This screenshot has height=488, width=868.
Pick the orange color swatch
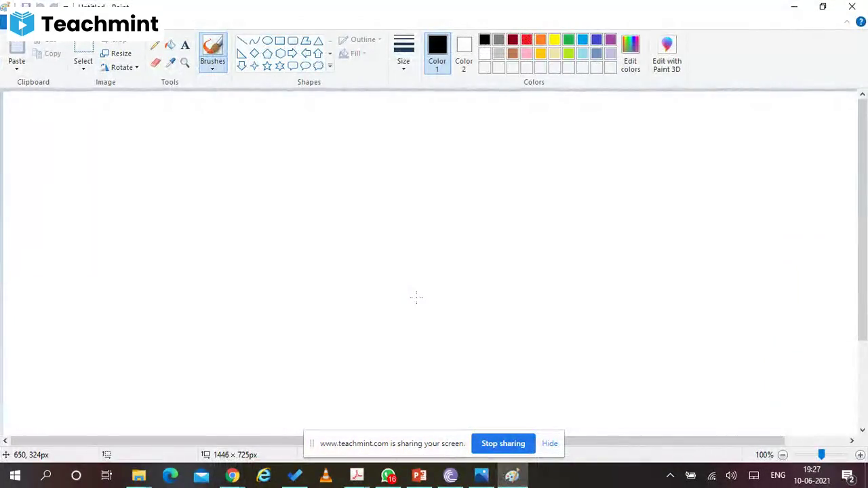(x=541, y=40)
